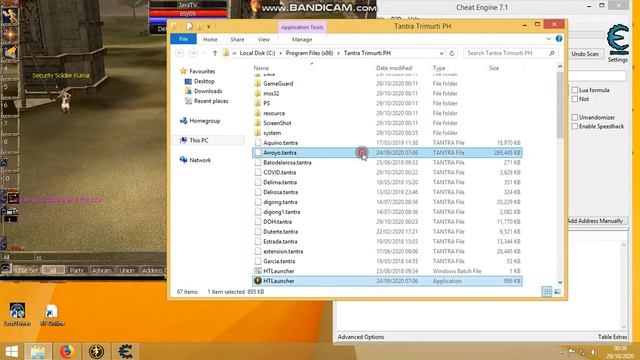Screen dimensions: 640x360
Task: Open the Manage tab under Application Tools
Action: point(302,39)
